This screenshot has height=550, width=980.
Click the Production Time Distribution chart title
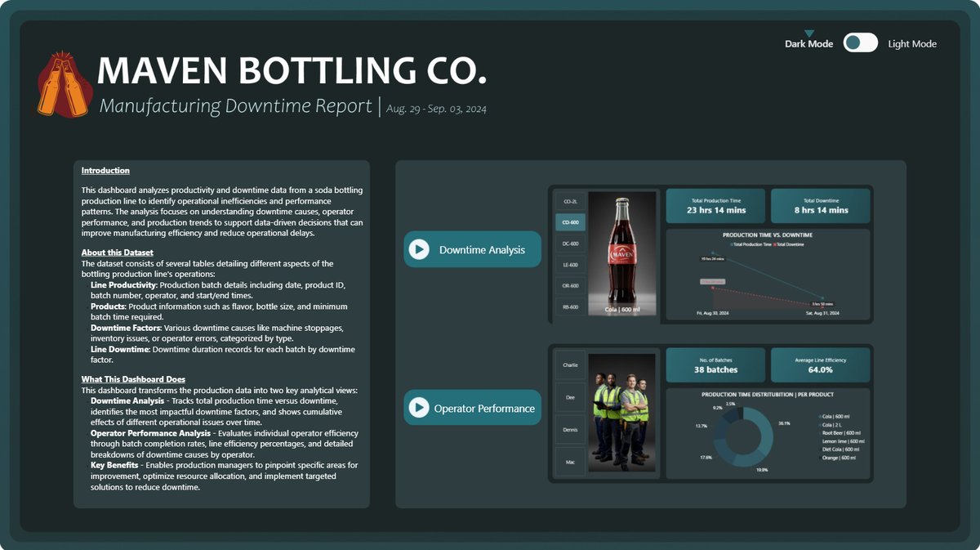coord(768,395)
